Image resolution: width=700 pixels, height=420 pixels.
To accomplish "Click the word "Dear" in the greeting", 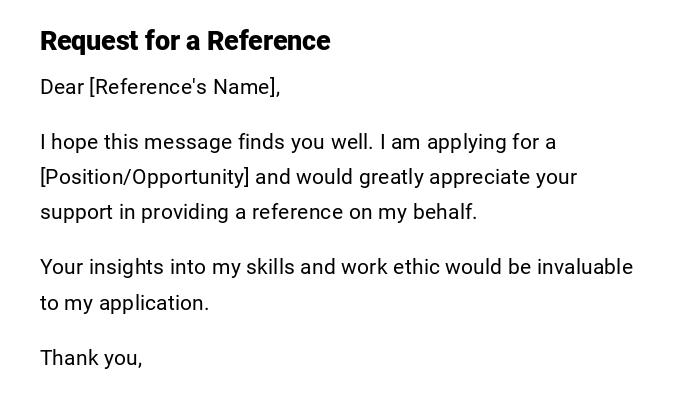I will point(62,87).
